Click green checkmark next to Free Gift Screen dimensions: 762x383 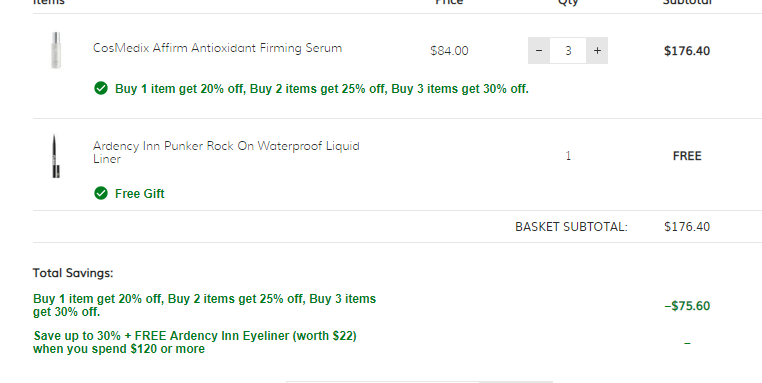click(x=101, y=193)
